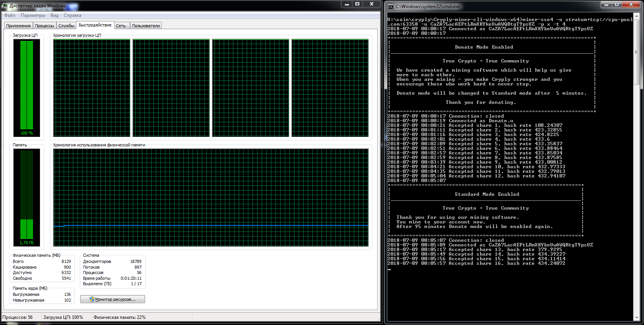Click the fourth CPU history graph
644x325 pixels.
point(330,88)
